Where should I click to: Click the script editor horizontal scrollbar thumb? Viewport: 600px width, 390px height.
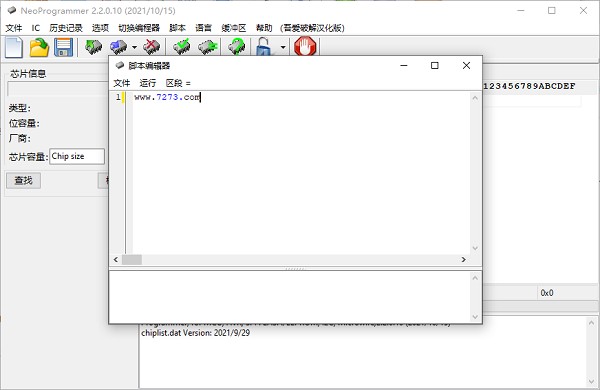pos(132,259)
